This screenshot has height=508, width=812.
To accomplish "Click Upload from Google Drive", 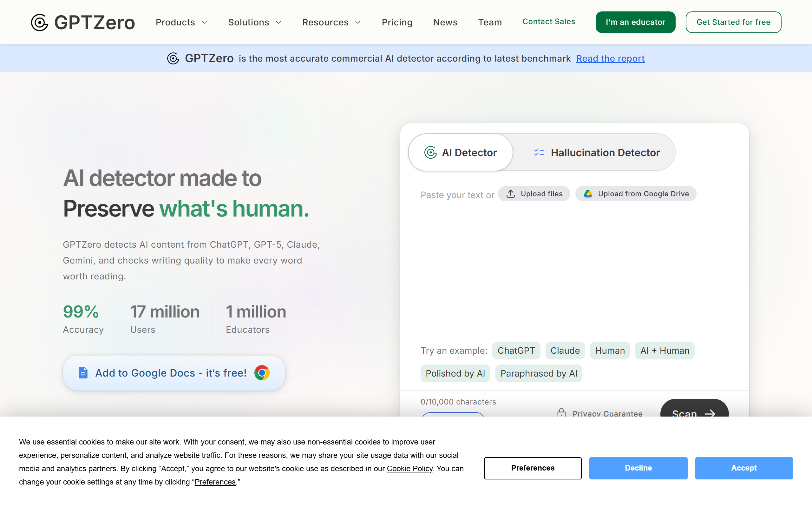I will tap(636, 194).
